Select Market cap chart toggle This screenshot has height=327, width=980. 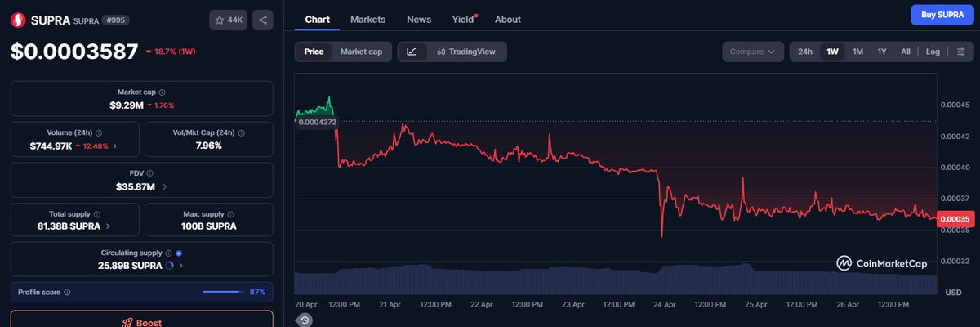click(361, 52)
